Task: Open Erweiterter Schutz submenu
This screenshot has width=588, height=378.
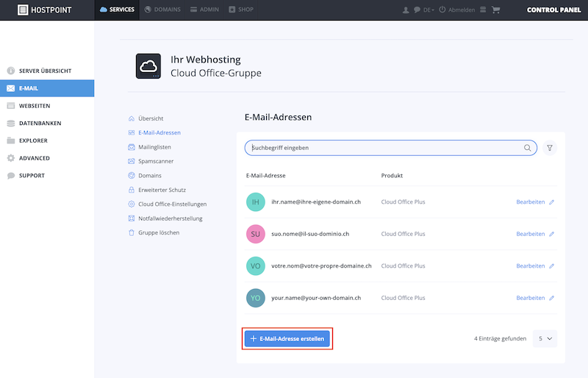Action: tap(157, 190)
